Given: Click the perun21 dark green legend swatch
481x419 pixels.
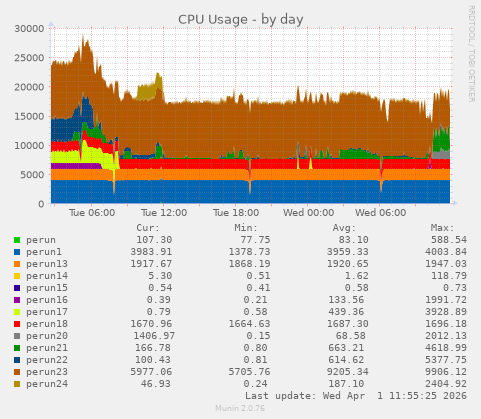Looking at the screenshot, I should click(x=17, y=348).
